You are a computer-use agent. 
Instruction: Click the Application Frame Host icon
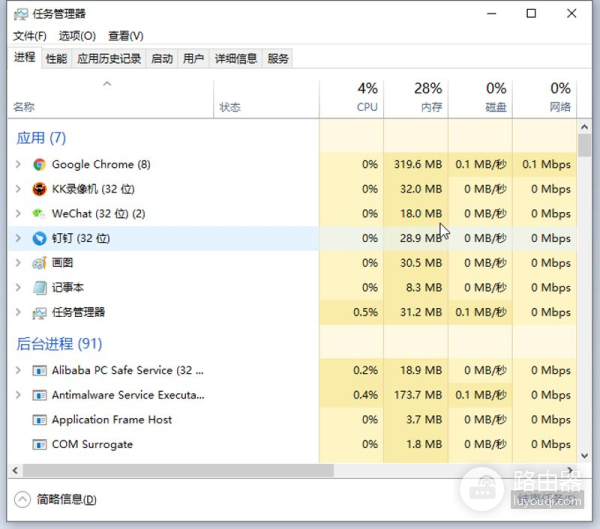coord(39,420)
